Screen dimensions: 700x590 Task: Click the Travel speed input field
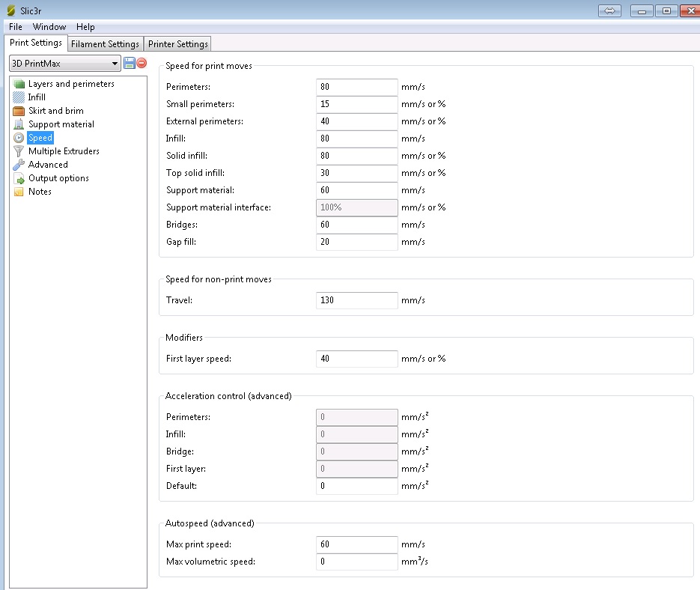(356, 300)
